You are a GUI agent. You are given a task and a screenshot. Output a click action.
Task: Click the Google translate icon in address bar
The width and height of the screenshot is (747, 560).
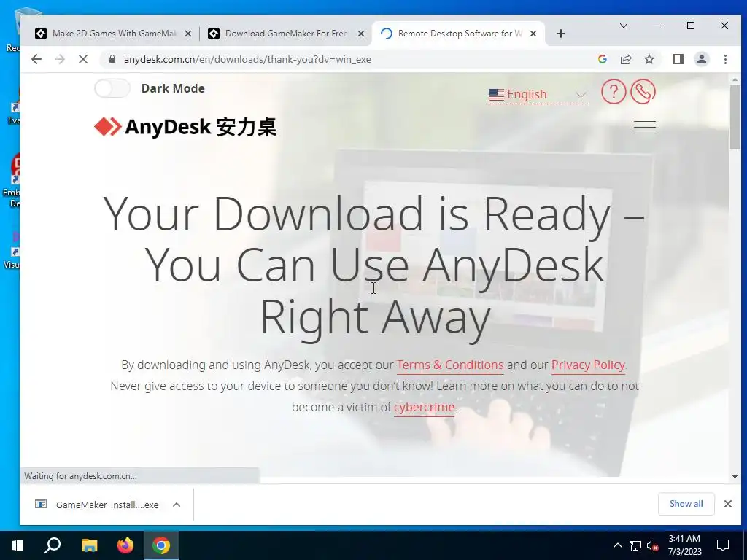602,59
